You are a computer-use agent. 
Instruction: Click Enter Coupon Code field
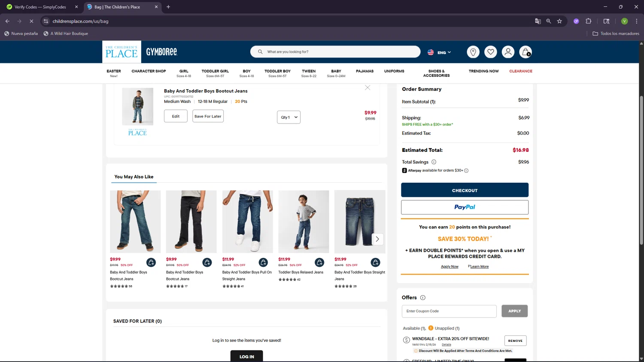coord(449,311)
